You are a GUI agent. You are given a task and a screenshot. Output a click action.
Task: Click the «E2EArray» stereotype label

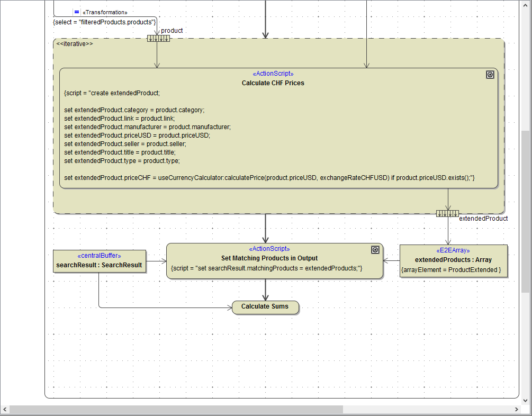453,250
